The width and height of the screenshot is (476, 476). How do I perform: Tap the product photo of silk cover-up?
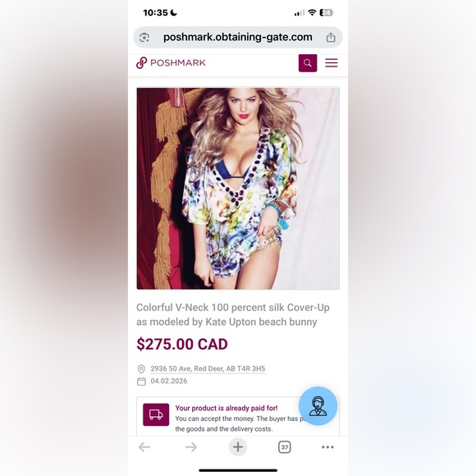tap(238, 188)
